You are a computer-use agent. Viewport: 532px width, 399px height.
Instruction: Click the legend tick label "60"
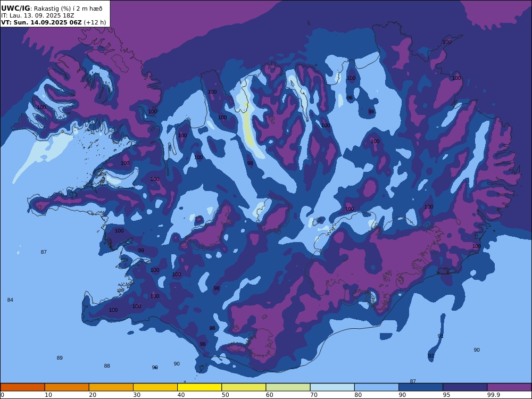pyautogui.click(x=270, y=395)
